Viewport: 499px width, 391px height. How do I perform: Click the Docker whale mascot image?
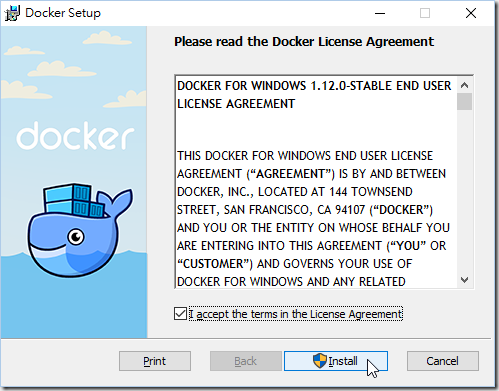[80, 230]
